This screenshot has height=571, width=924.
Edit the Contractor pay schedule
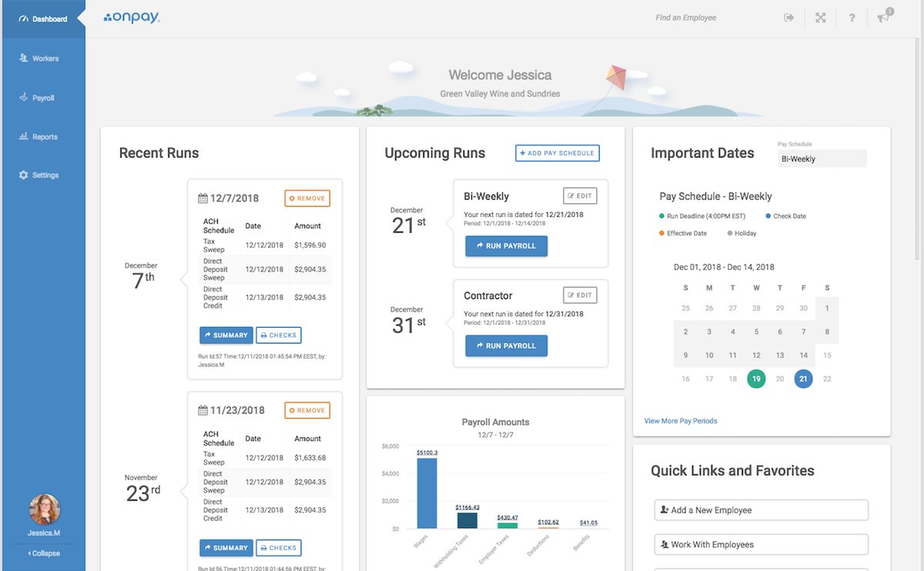(x=580, y=295)
